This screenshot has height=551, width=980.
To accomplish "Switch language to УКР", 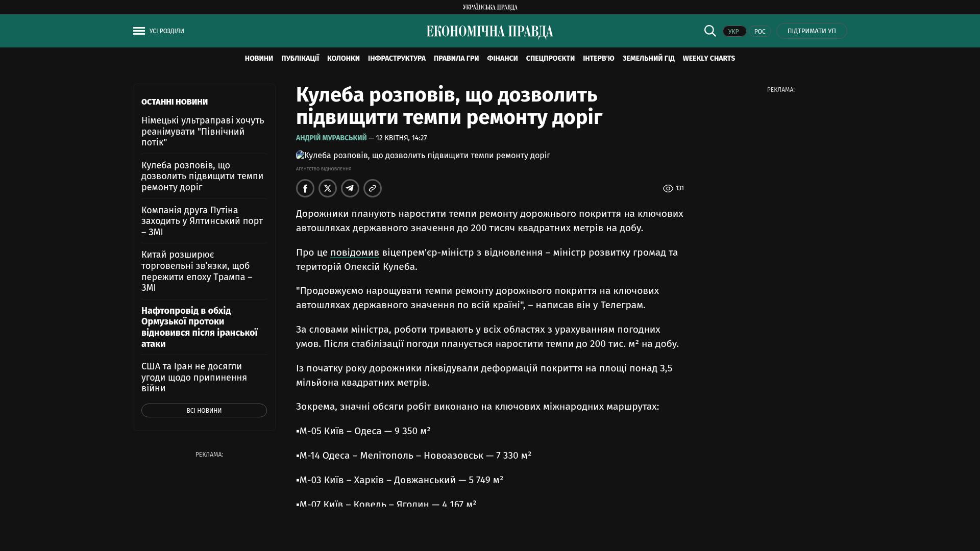I will 734,32.
